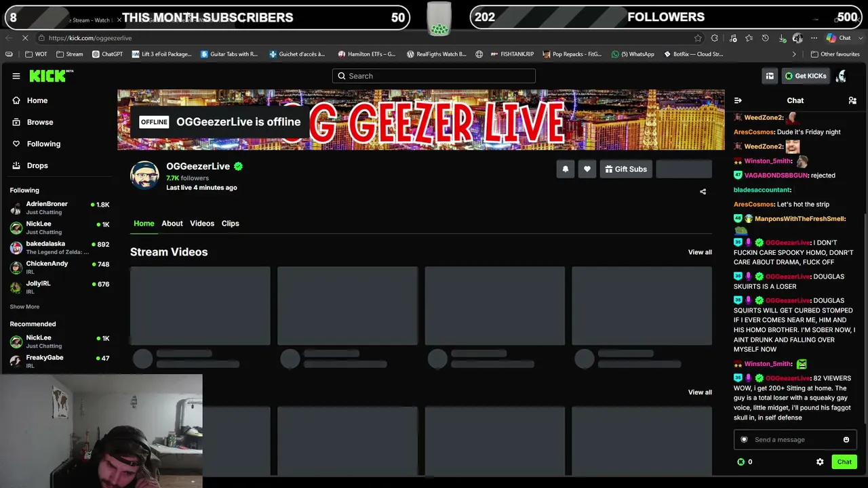The width and height of the screenshot is (868, 488).
Task: View all Stream Videos
Action: (x=700, y=252)
